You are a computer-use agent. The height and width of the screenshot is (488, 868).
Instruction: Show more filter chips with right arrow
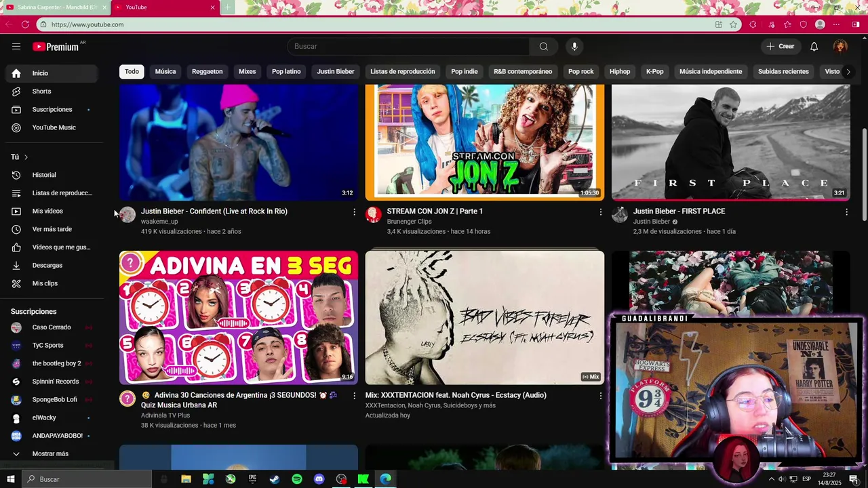848,71
